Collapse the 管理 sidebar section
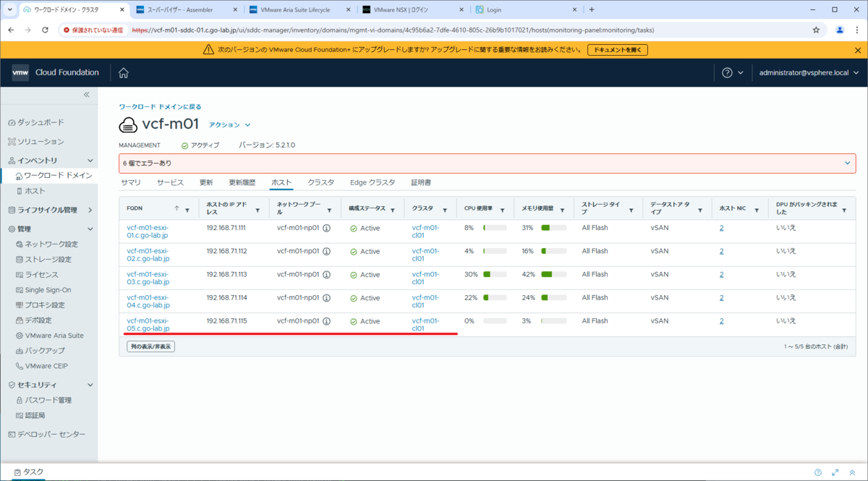Screen dimensions: 868x481 tap(90, 229)
